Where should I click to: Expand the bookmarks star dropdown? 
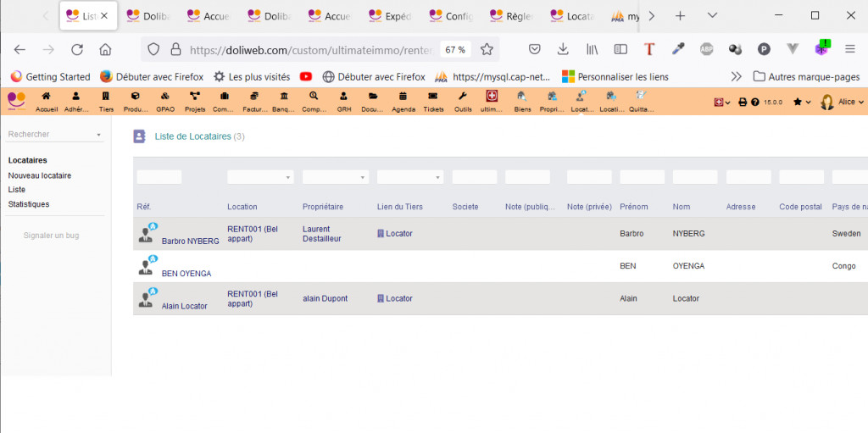point(801,103)
